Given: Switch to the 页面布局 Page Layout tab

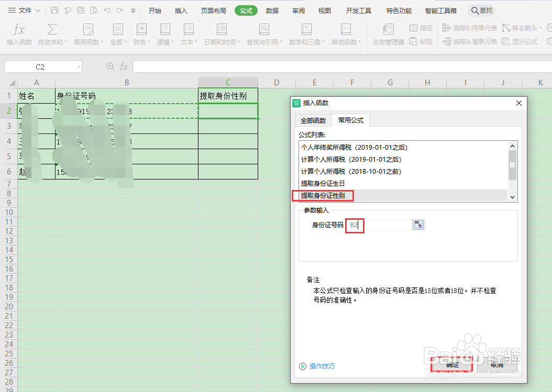Looking at the screenshot, I should click(213, 10).
